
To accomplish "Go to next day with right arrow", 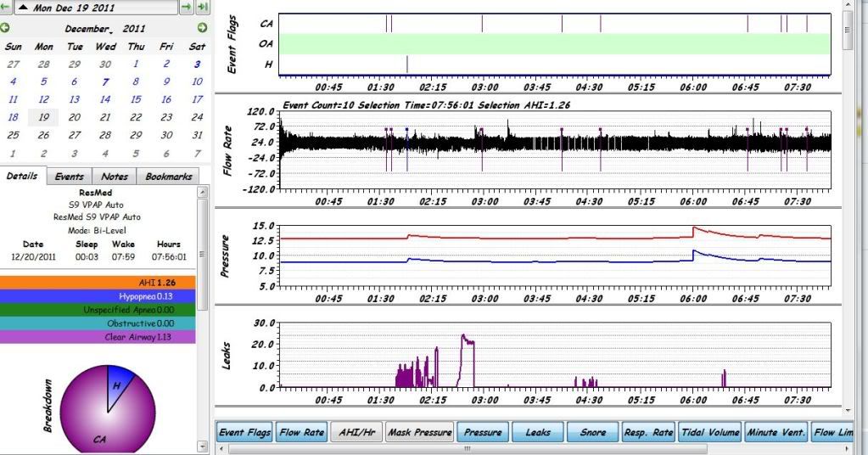I will pyautogui.click(x=186, y=7).
